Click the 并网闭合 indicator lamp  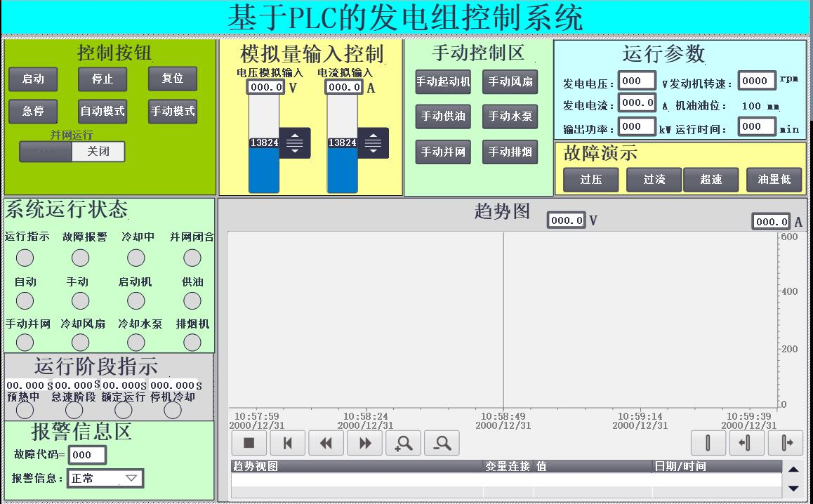[x=192, y=258]
